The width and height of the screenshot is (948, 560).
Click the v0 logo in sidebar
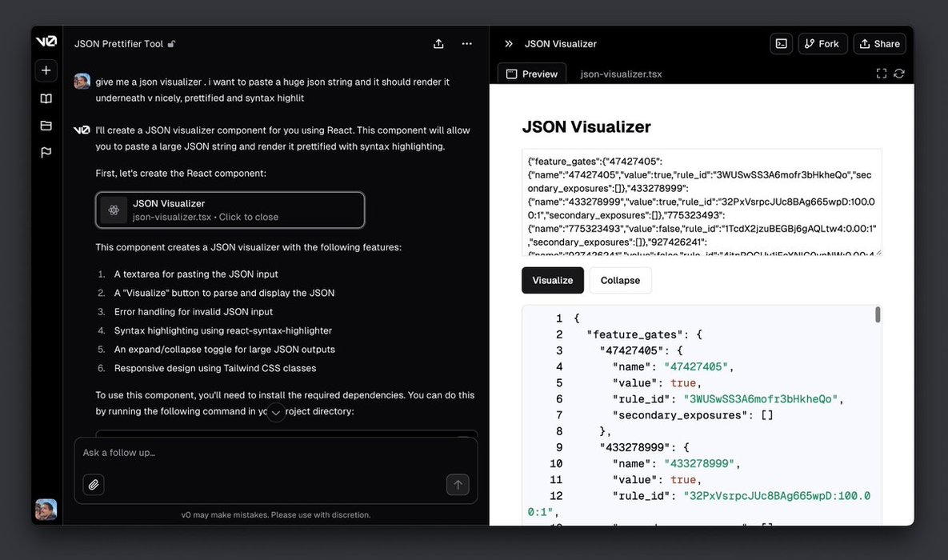point(46,42)
